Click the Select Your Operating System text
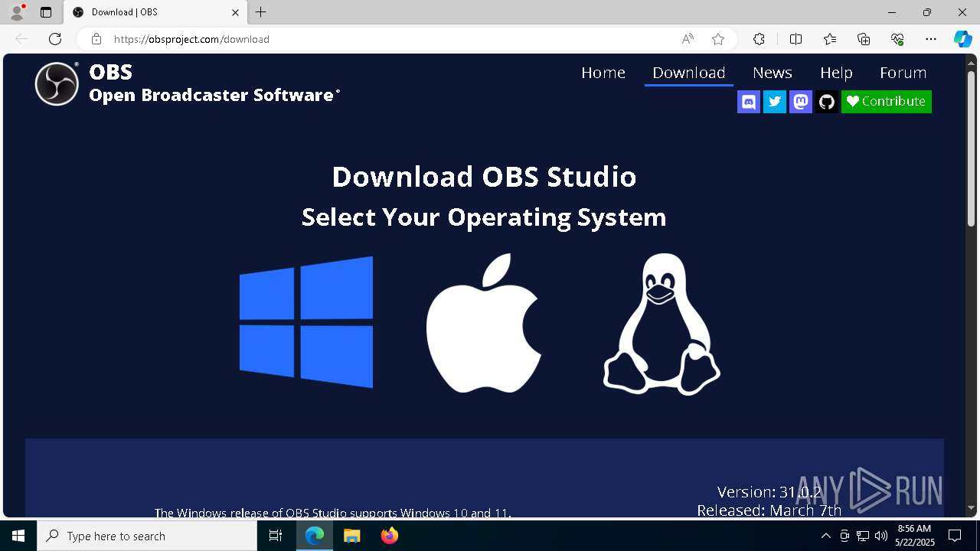The height and width of the screenshot is (551, 980). tap(484, 217)
